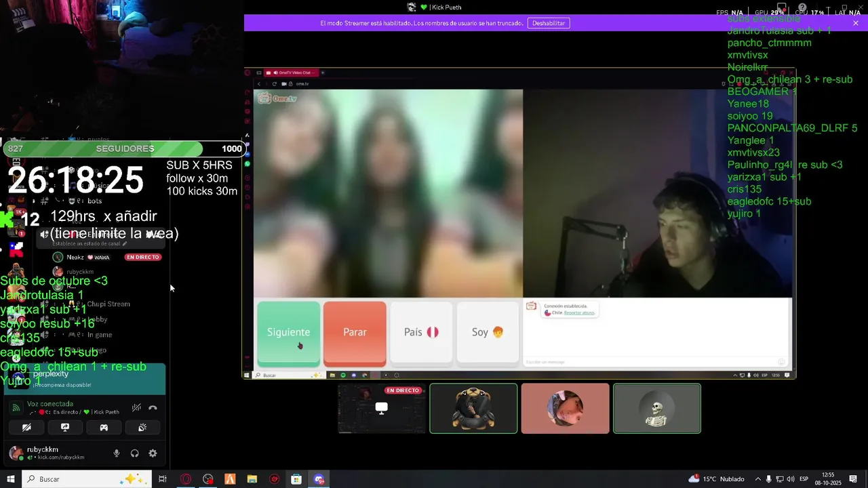This screenshot has width=868, height=488.
Task: Select the bear avatar participant tile
Action: coord(473,409)
